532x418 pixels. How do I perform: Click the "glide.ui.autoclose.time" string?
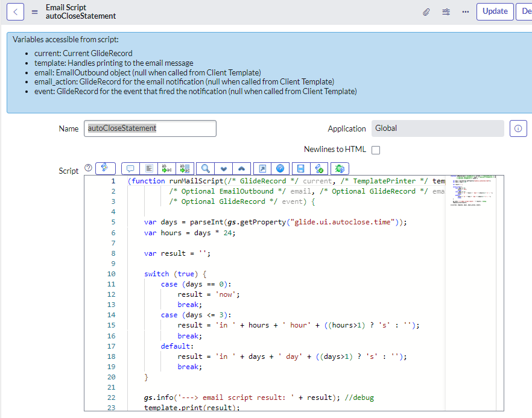point(343,222)
